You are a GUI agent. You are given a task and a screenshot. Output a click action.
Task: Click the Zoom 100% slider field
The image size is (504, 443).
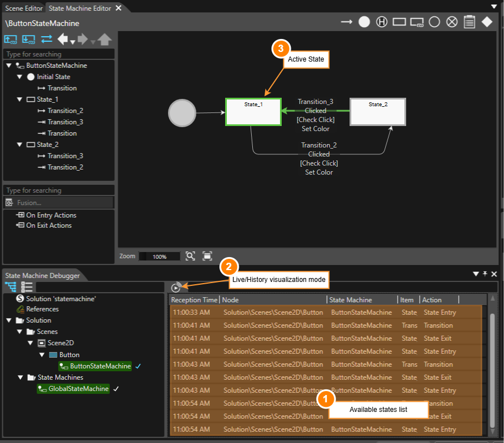click(x=160, y=257)
